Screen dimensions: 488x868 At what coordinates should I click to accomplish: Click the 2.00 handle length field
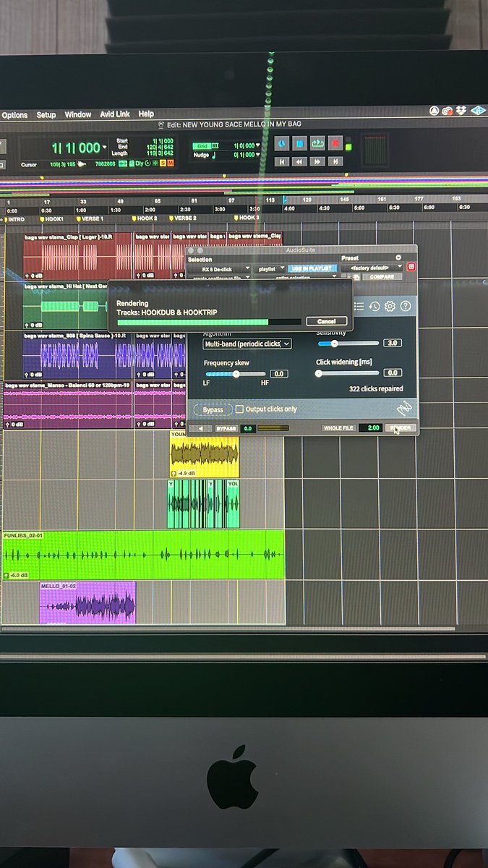tap(372, 428)
